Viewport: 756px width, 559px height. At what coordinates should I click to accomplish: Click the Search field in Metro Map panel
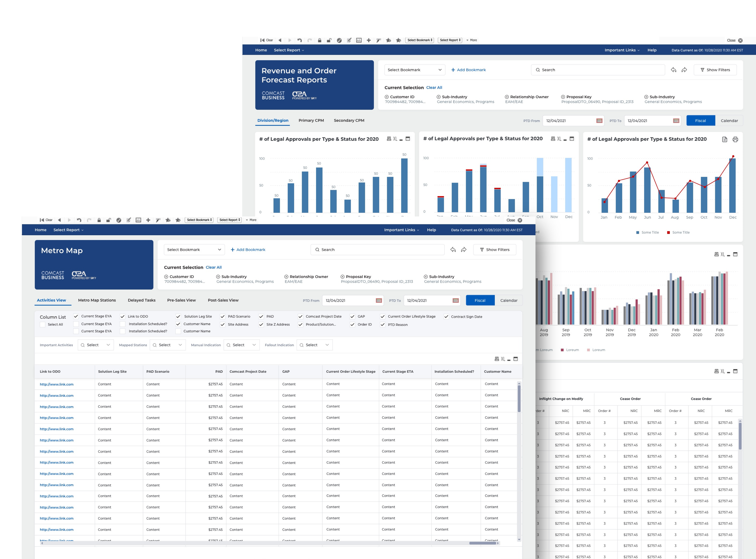(x=377, y=250)
